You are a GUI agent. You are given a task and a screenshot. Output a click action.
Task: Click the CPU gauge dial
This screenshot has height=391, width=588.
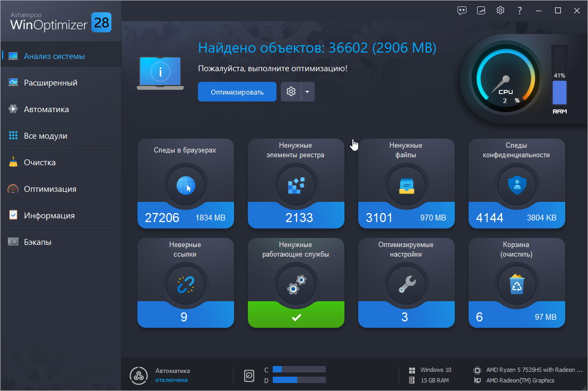tap(506, 80)
